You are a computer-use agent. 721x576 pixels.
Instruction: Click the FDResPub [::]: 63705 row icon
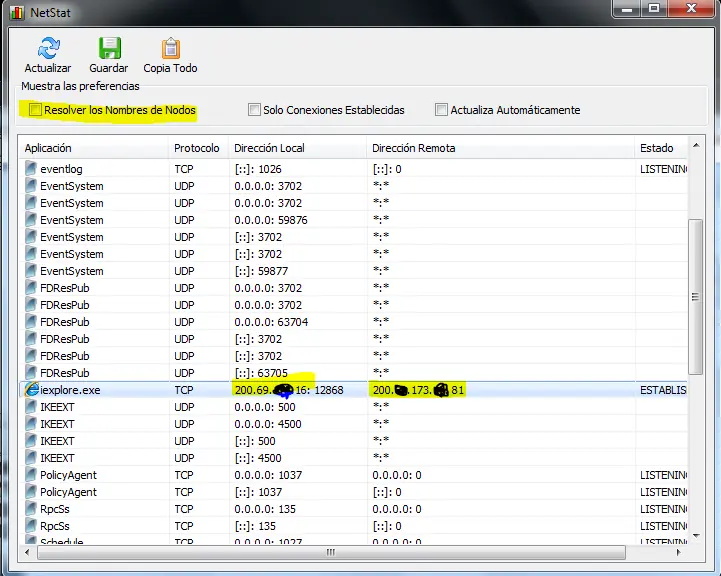31,373
